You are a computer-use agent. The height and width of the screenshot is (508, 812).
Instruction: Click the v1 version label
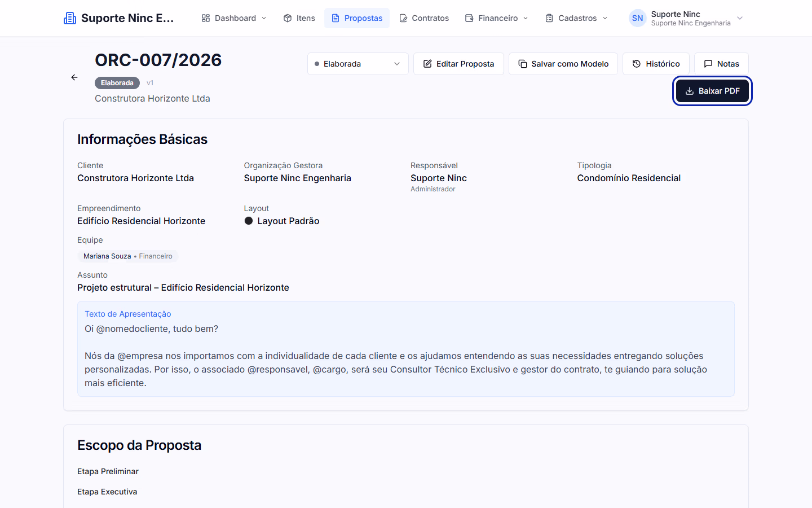click(150, 83)
